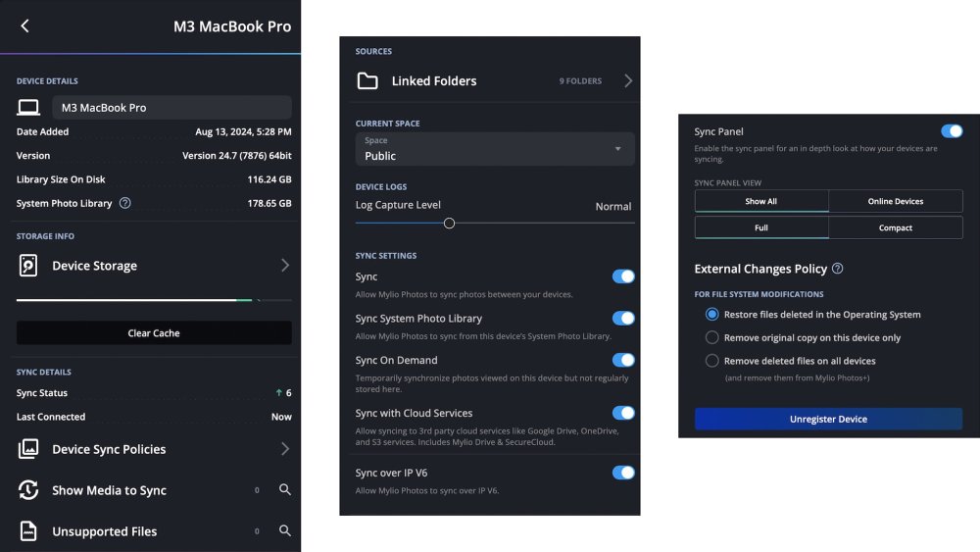This screenshot has height=552, width=980.
Task: Search Unsupported Files with magnifier
Action: click(285, 530)
